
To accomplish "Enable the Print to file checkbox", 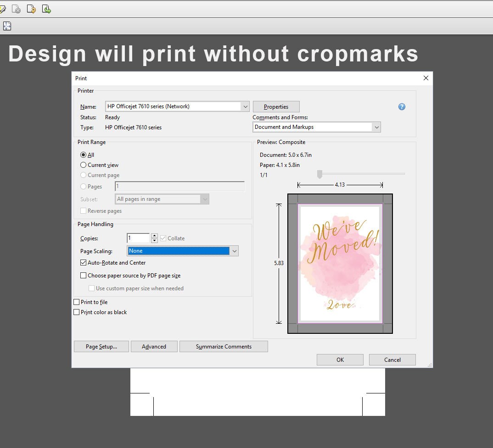I will coord(76,302).
